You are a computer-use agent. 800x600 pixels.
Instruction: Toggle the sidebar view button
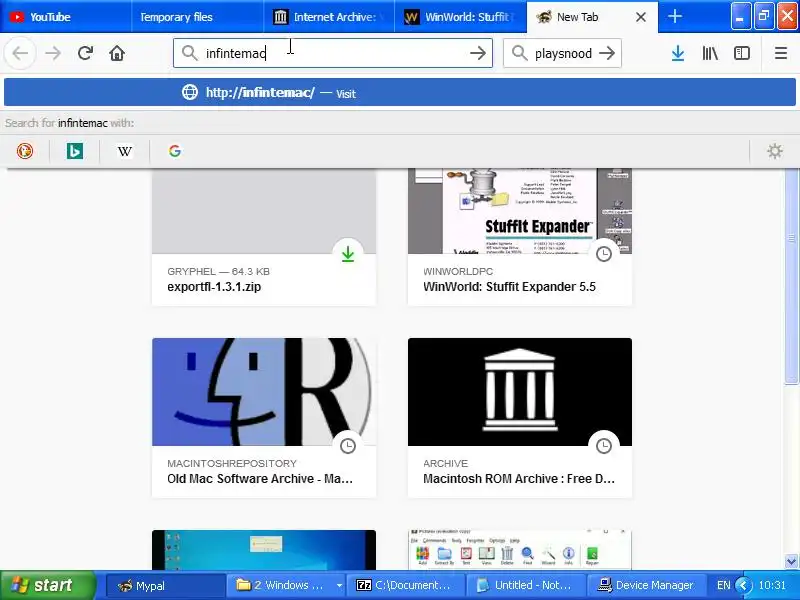(741, 53)
